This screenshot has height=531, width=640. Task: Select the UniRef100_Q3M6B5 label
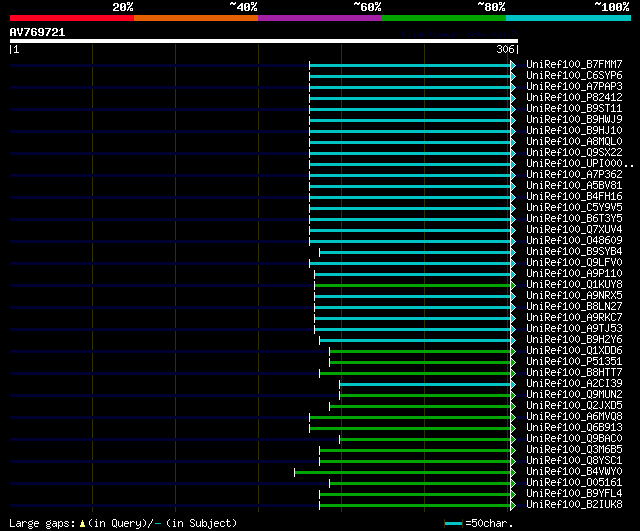pyautogui.click(x=574, y=450)
